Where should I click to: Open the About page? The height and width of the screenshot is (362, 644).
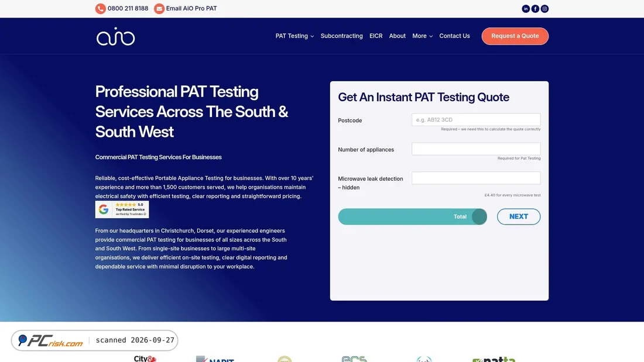tap(397, 36)
